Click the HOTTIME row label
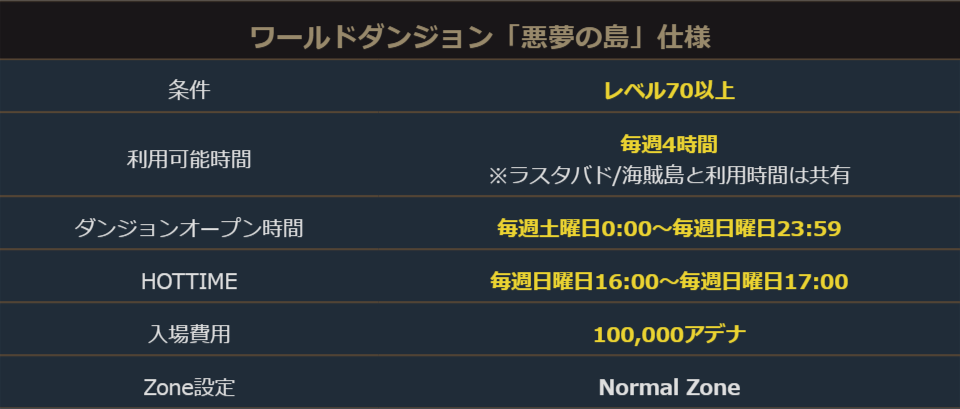Image resolution: width=960 pixels, height=409 pixels. (x=189, y=282)
